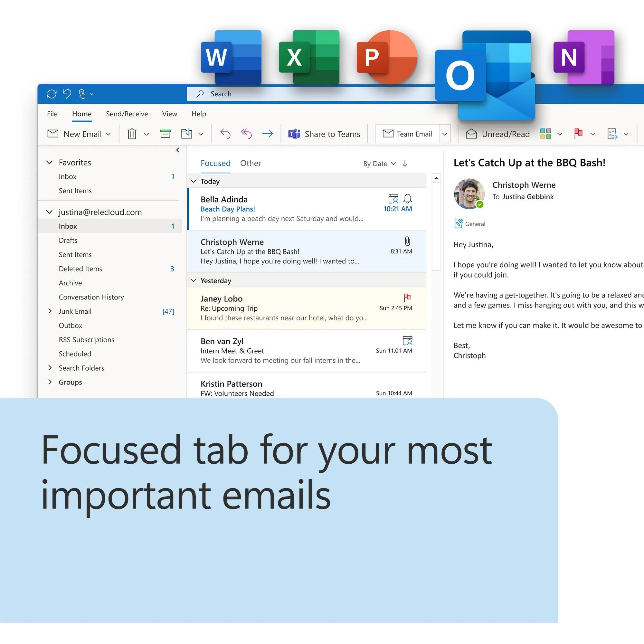Select the Home ribbon tab
644x644 pixels.
click(82, 114)
